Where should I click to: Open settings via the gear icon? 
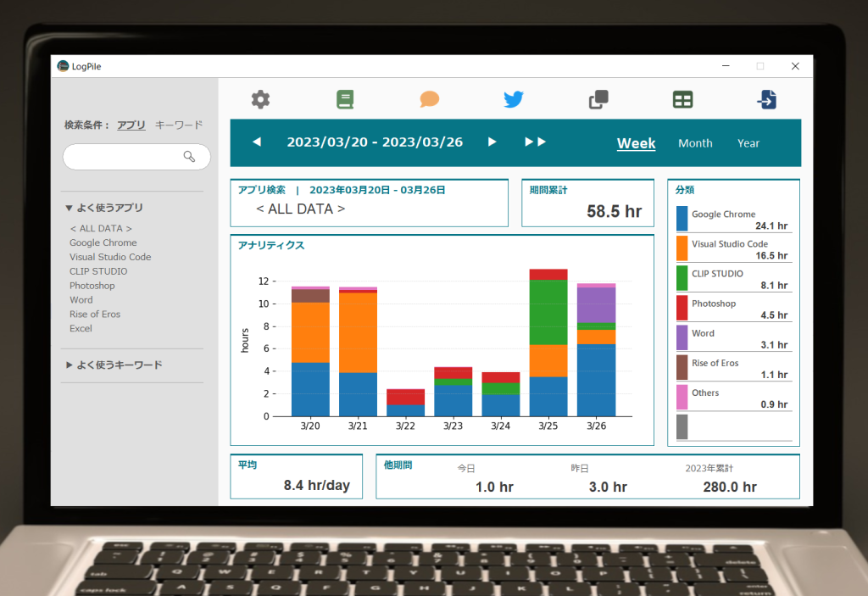pos(260,99)
